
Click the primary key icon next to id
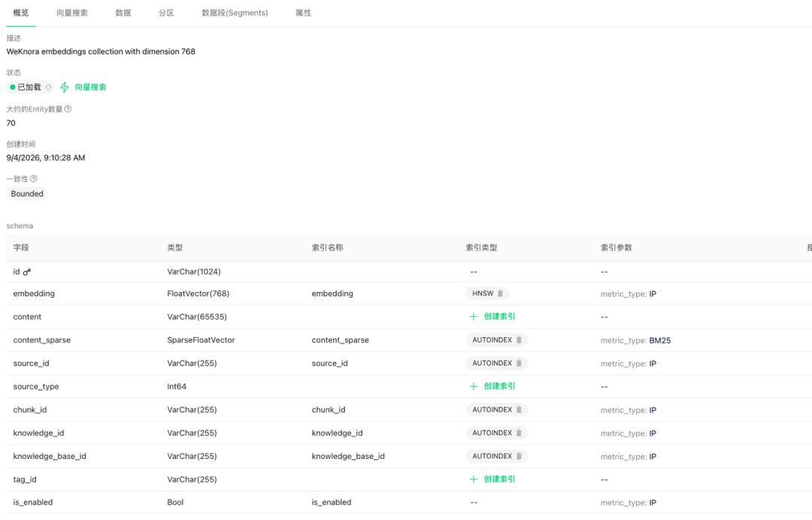(x=27, y=272)
